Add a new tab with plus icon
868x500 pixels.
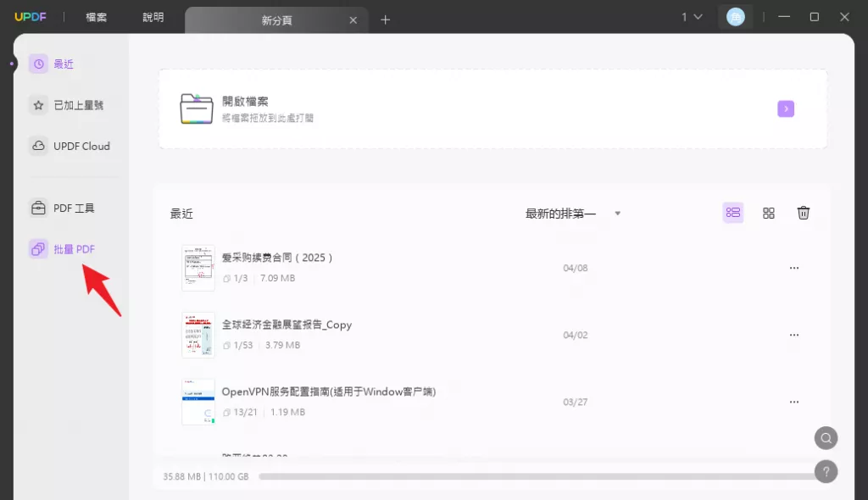(x=386, y=20)
